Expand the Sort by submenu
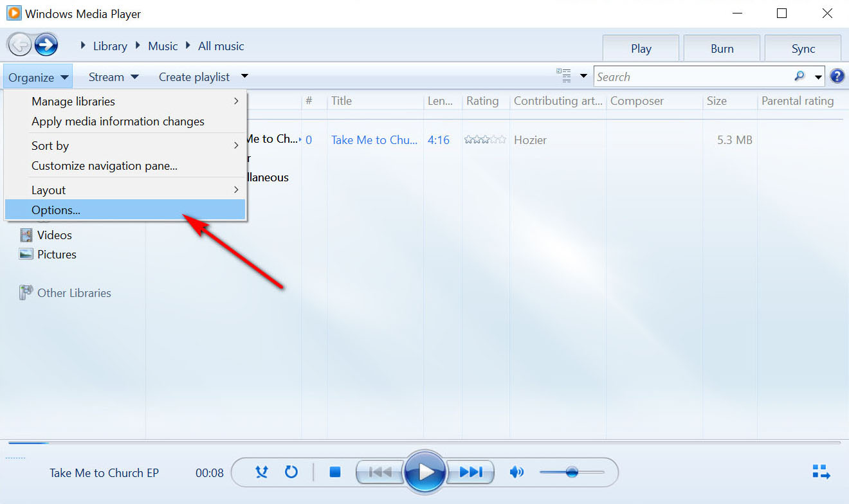 coord(125,145)
